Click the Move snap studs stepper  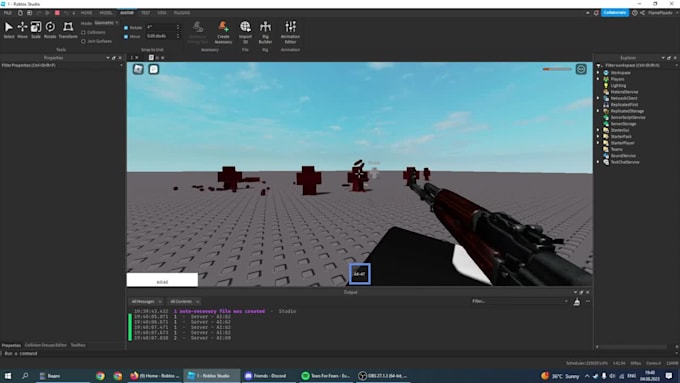[x=178, y=36]
